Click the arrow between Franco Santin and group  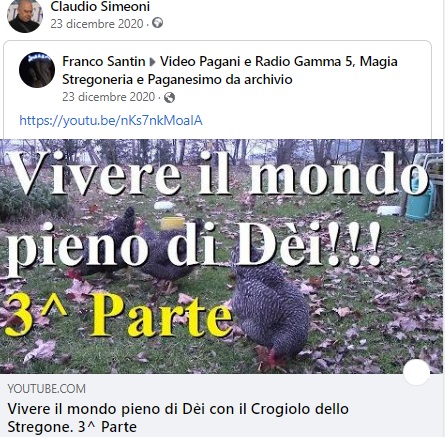click(x=153, y=62)
